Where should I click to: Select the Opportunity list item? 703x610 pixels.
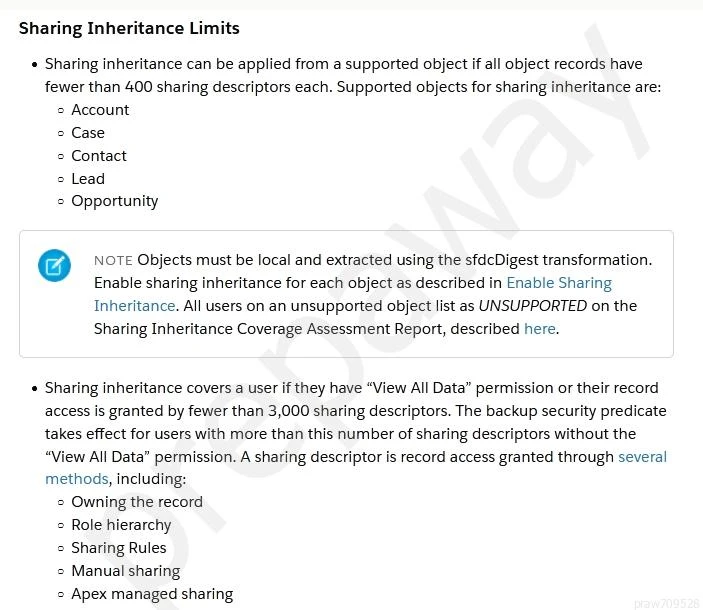point(115,201)
